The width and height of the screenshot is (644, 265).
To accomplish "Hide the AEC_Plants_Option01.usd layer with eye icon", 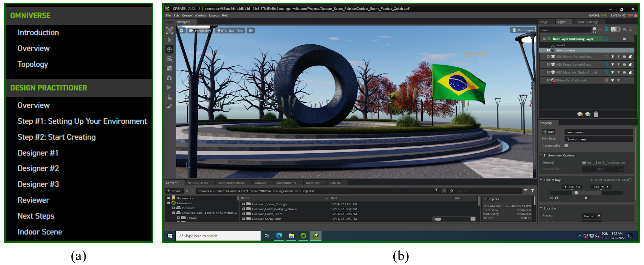I will [x=612, y=57].
